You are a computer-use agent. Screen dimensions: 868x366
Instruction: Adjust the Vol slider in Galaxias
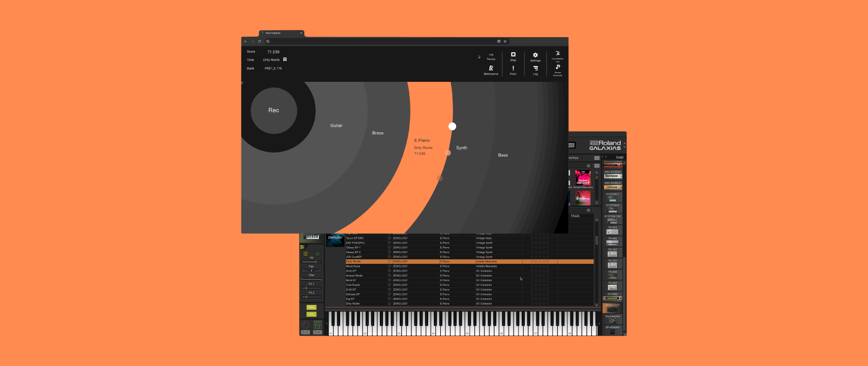311,262
